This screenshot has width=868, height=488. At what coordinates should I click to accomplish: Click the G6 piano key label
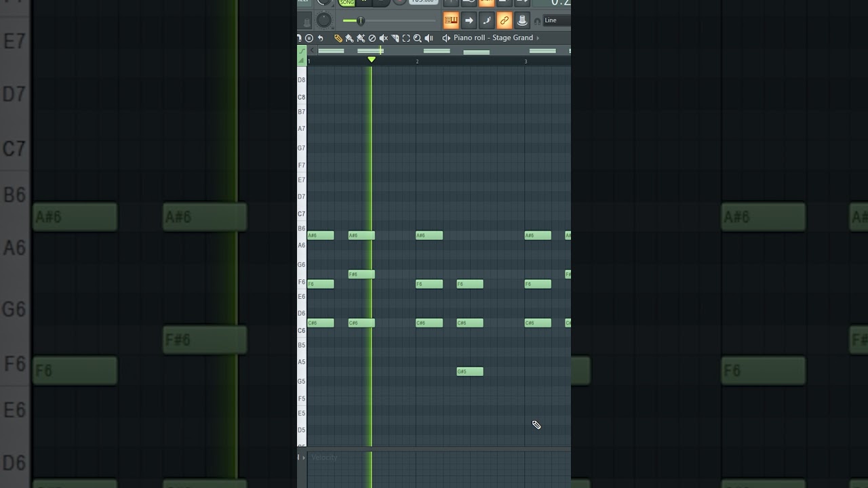coord(302,265)
